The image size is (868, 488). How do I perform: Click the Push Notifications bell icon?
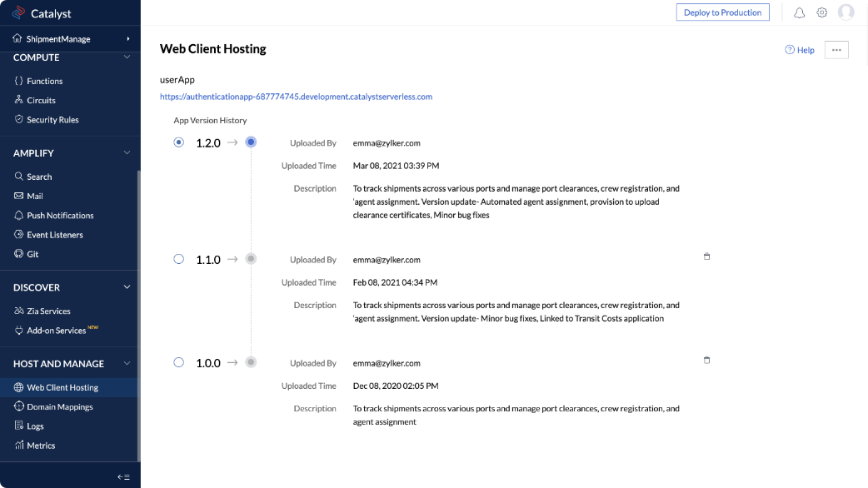(x=19, y=215)
